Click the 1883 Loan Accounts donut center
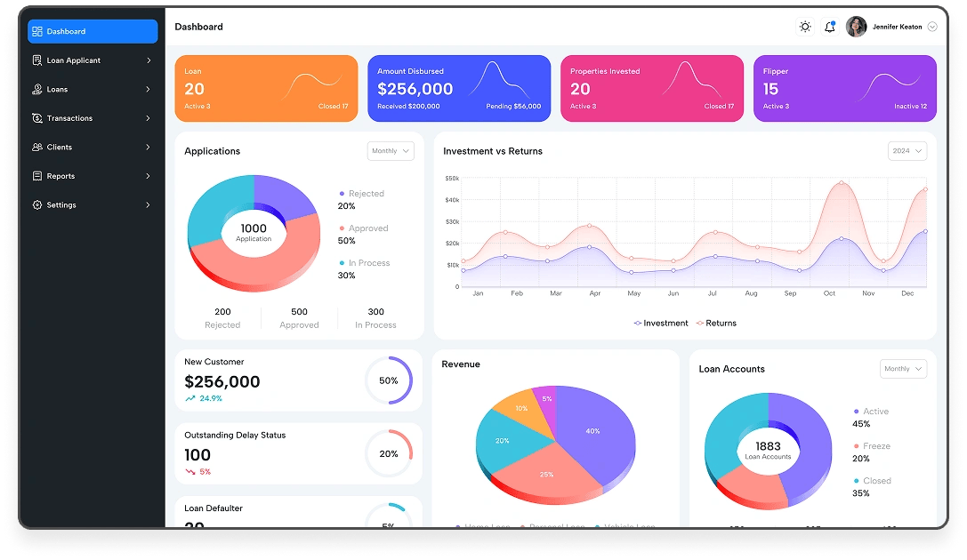 click(768, 451)
